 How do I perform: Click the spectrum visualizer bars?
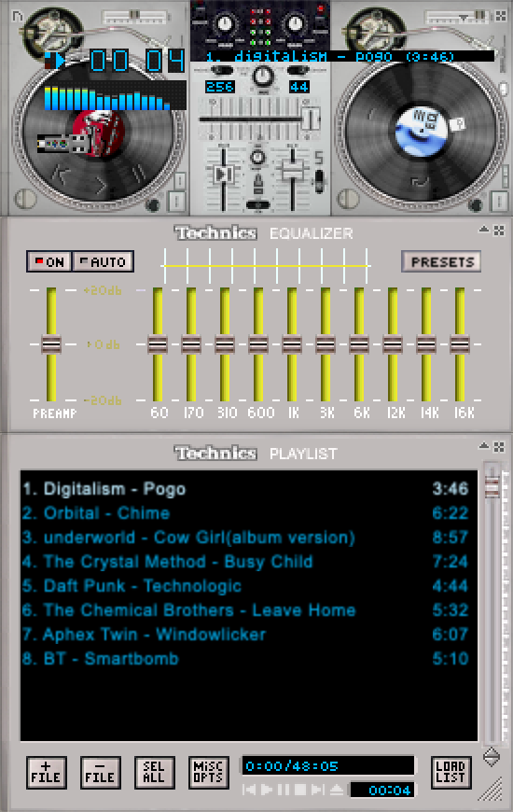pyautogui.click(x=115, y=97)
